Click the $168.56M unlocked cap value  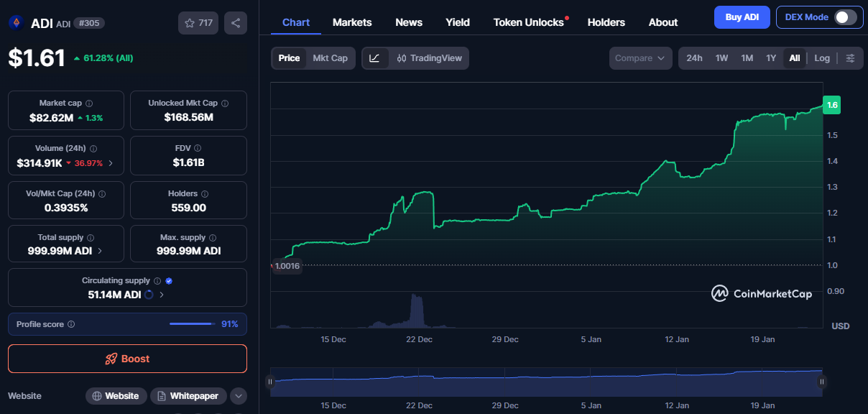[x=188, y=117]
